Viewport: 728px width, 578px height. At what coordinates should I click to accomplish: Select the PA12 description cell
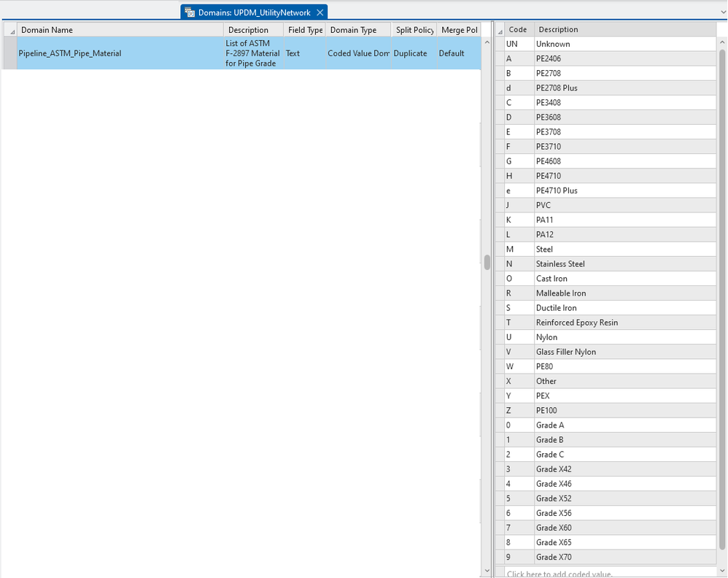tap(625, 235)
